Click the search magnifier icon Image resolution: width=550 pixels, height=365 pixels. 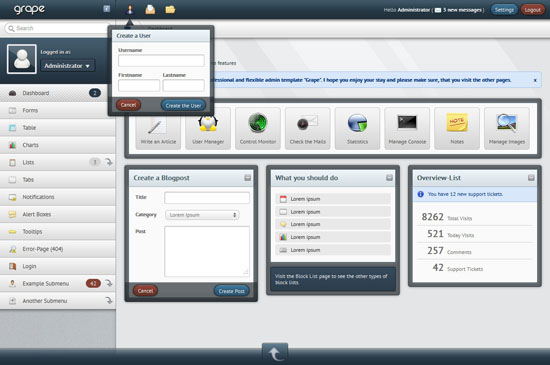(x=11, y=28)
